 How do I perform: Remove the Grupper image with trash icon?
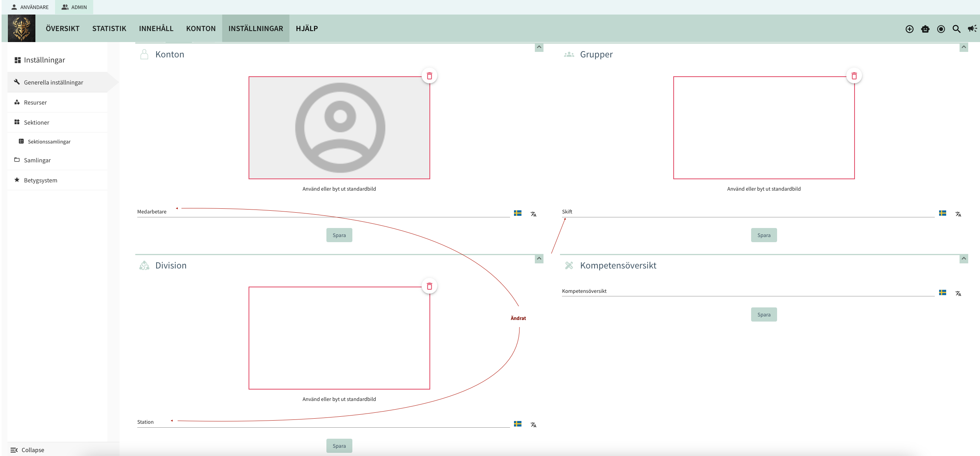(854, 76)
